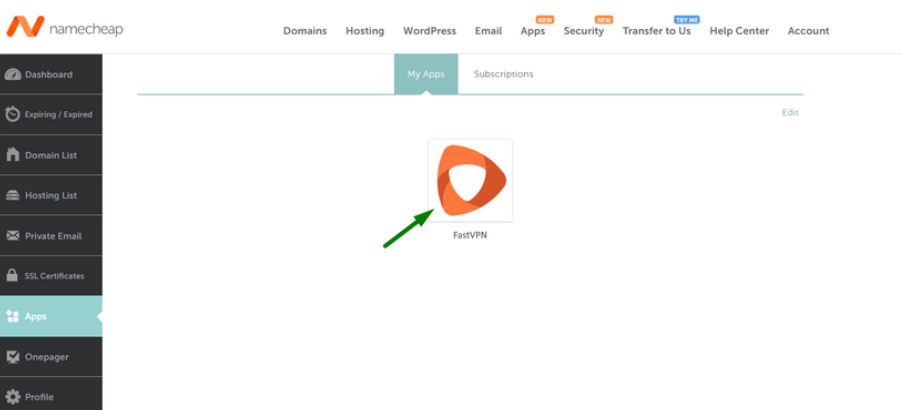
Task: Click the Expiring / Expired clock icon
Action: 13,115
